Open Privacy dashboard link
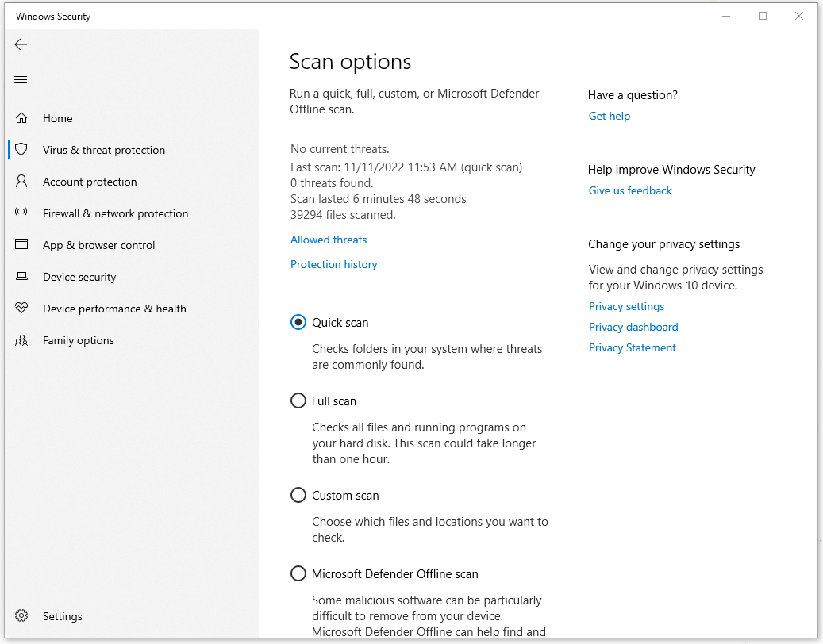The image size is (823, 644). (x=633, y=328)
